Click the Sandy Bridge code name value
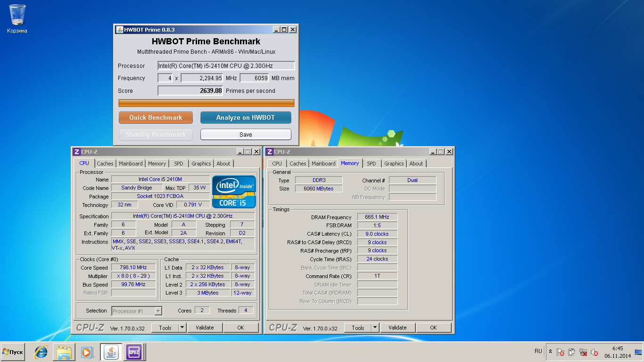 136,188
